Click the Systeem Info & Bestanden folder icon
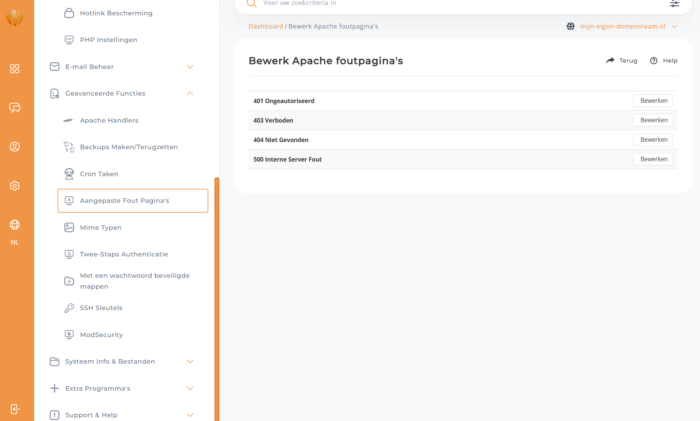Image resolution: width=700 pixels, height=421 pixels. point(54,361)
